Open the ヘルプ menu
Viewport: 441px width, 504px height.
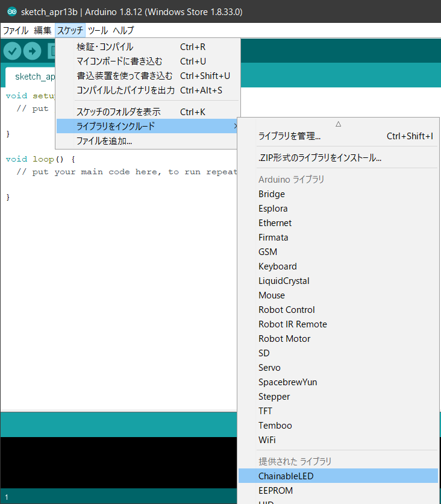124,31
